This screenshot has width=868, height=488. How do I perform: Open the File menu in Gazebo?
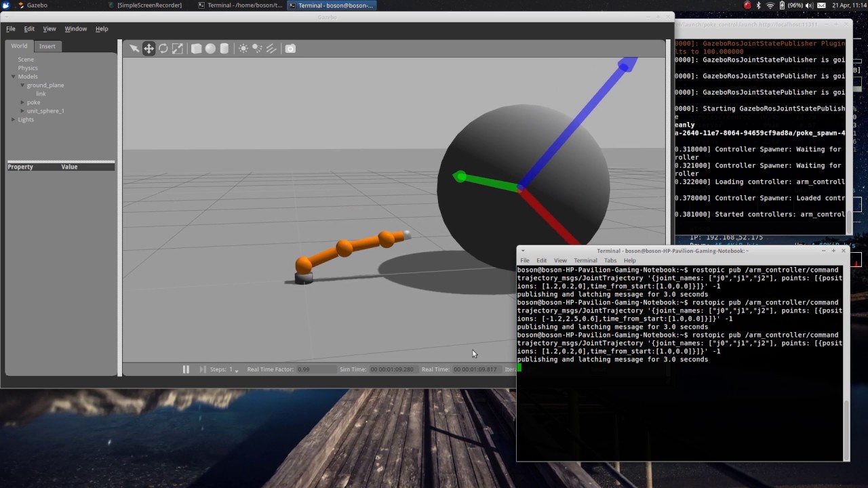tap(11, 29)
